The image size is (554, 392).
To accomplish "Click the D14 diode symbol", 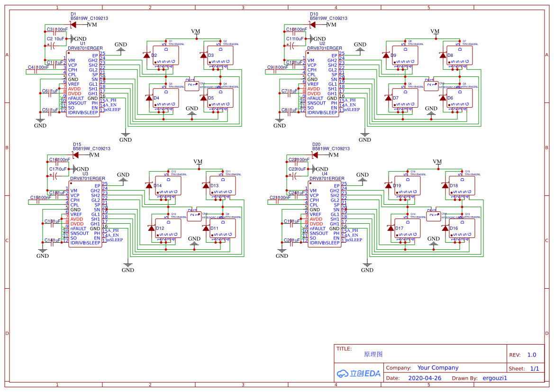I will coord(149,186).
